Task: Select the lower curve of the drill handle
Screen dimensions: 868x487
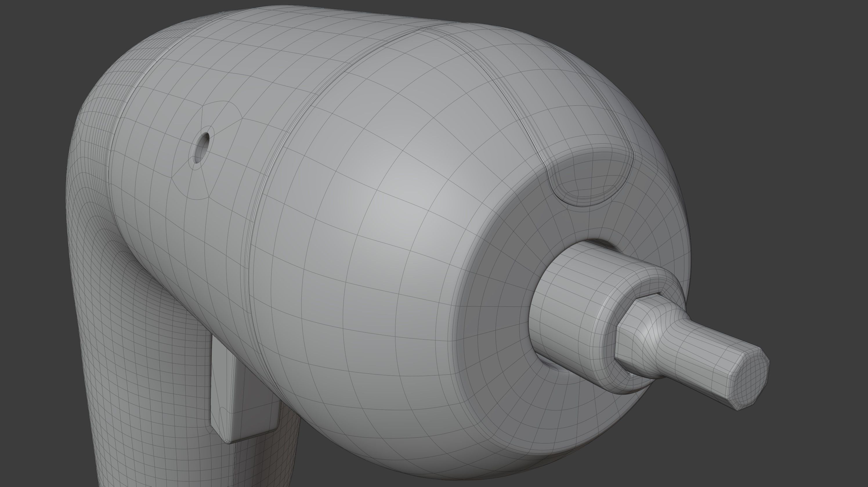Action: pos(101,455)
